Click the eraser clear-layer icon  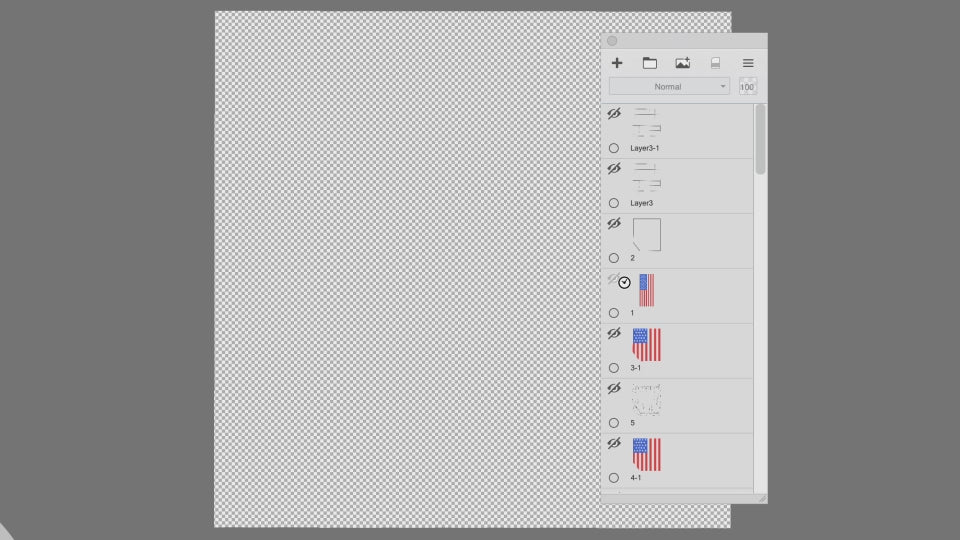coord(715,63)
